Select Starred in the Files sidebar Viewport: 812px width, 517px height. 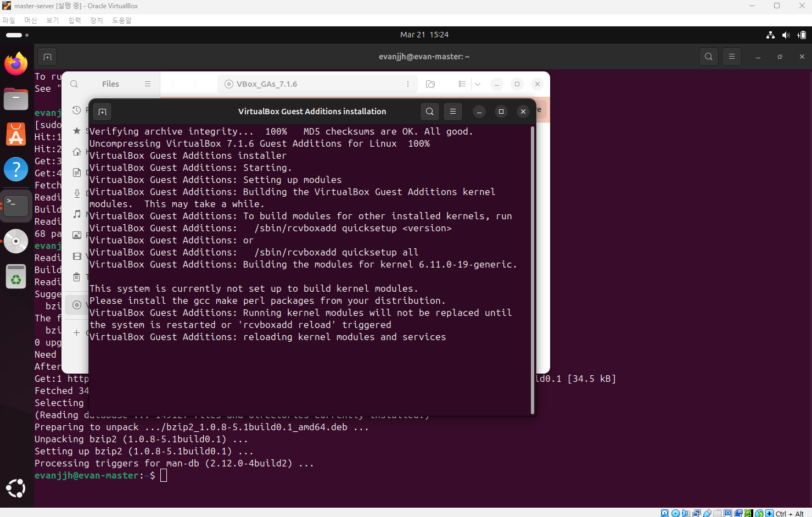[77, 131]
